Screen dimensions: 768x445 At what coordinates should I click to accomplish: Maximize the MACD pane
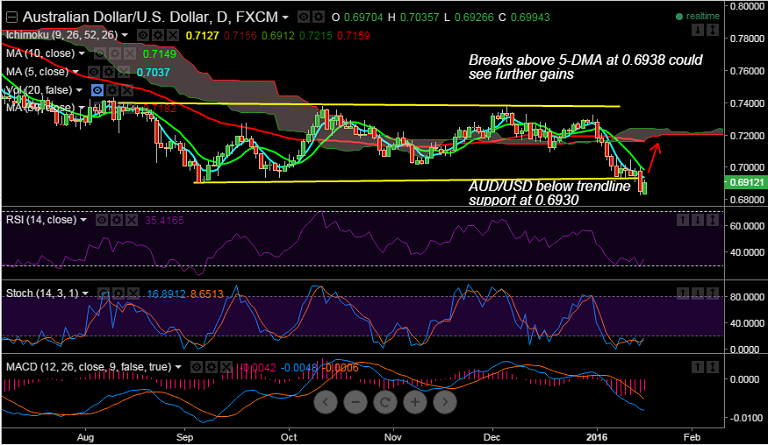(712, 367)
